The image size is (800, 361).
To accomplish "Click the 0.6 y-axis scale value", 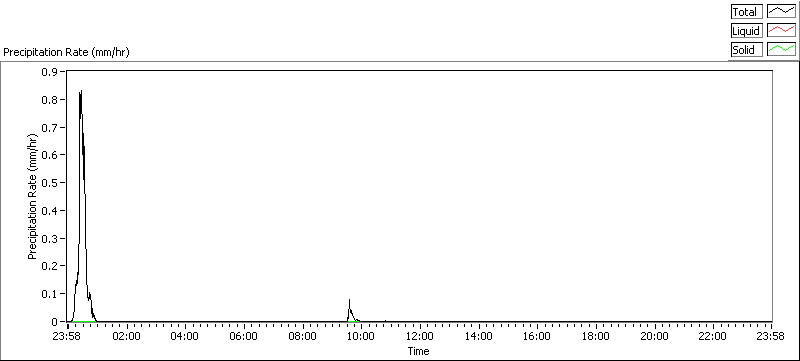I will 50,155.
